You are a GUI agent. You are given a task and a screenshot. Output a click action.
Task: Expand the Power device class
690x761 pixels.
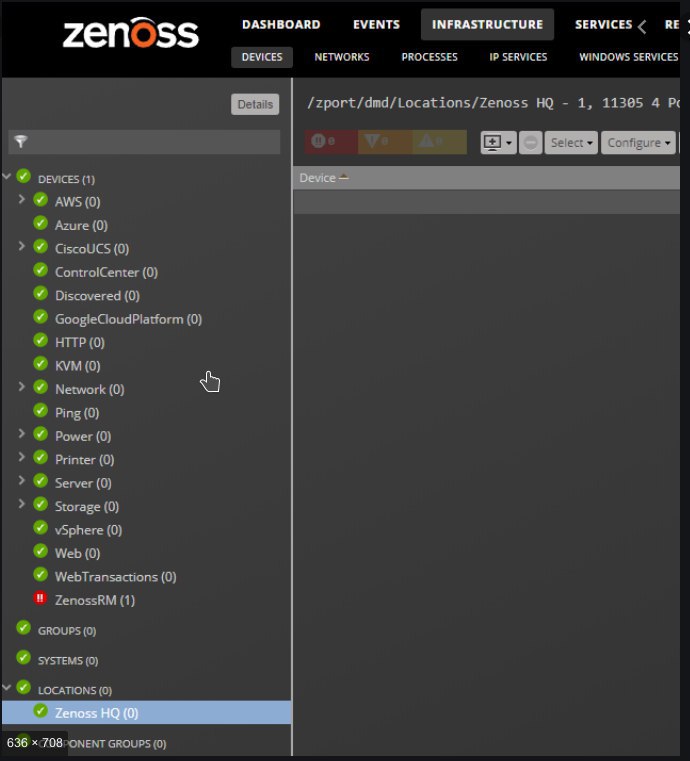click(21, 434)
